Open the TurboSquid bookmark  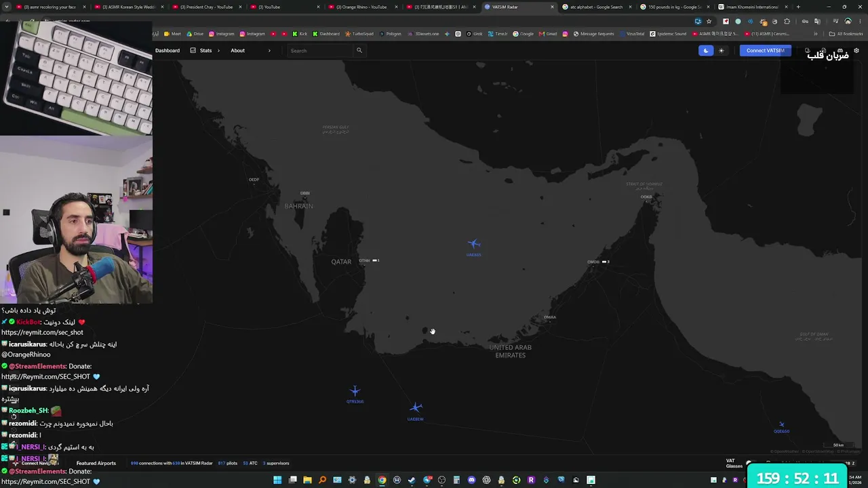pos(359,34)
